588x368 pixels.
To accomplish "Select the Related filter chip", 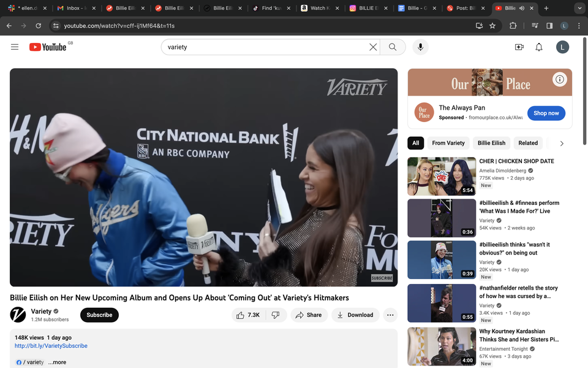I will coord(528,143).
